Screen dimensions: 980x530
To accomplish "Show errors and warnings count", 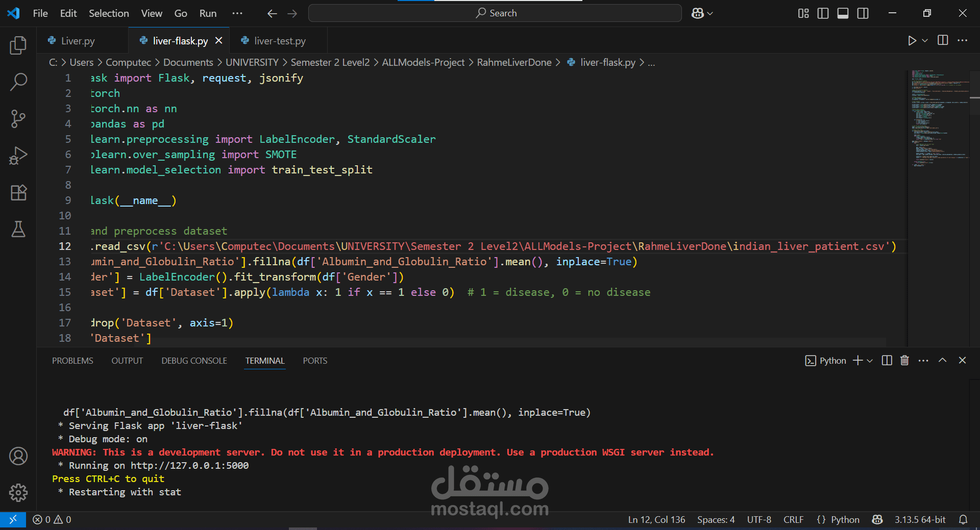I will tap(52, 519).
